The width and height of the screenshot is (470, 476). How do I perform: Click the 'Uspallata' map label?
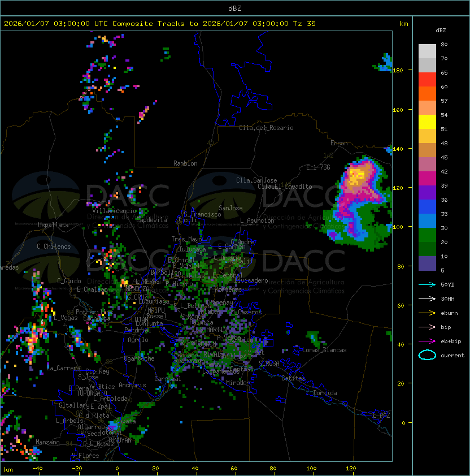click(53, 225)
